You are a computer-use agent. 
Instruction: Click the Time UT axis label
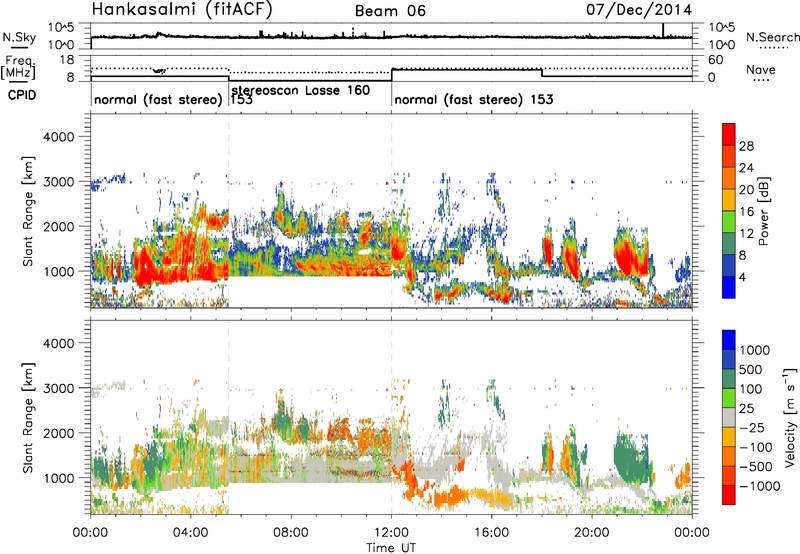(x=391, y=548)
